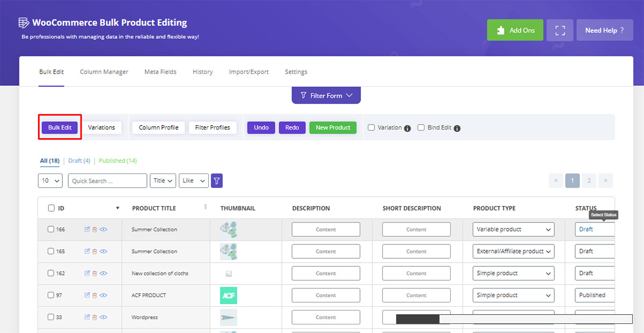The image size is (644, 333).
Task: Edit ACF PRODUCT via its edit icon
Action: click(x=87, y=295)
